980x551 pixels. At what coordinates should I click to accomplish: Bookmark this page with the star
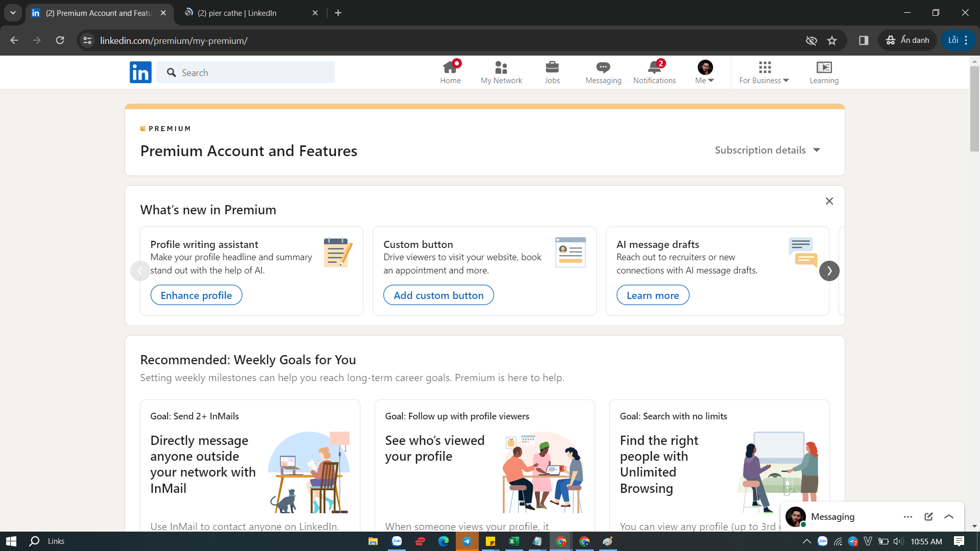coord(832,40)
